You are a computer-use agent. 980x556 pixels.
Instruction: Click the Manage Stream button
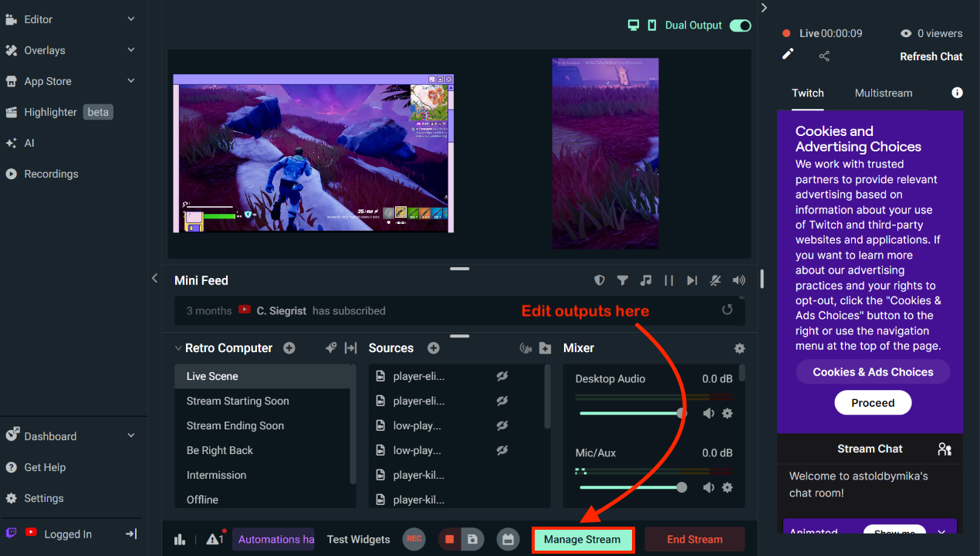[583, 539]
